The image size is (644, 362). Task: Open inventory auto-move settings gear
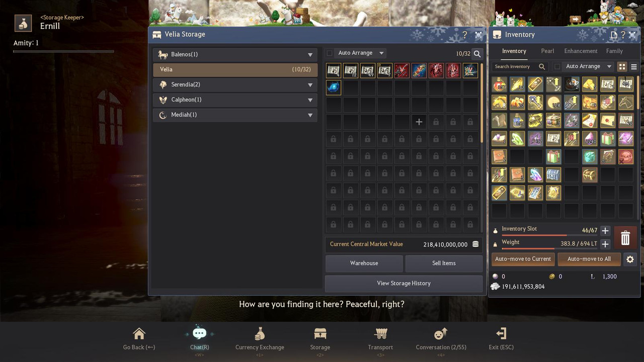(630, 259)
